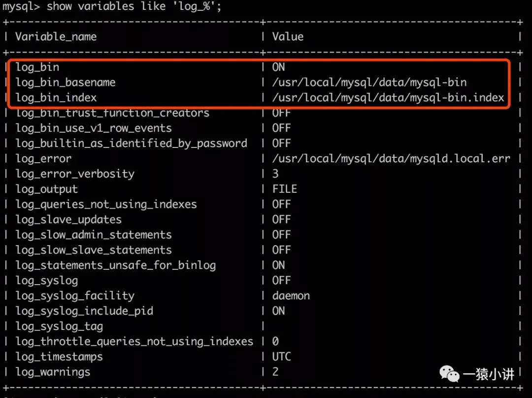The height and width of the screenshot is (398, 532).
Task: Click the log_slave_updates variable name
Action: pyautogui.click(x=68, y=219)
